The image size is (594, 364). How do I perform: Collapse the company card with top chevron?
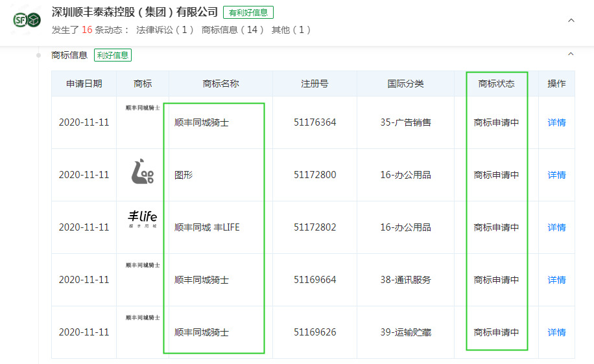pos(571,21)
